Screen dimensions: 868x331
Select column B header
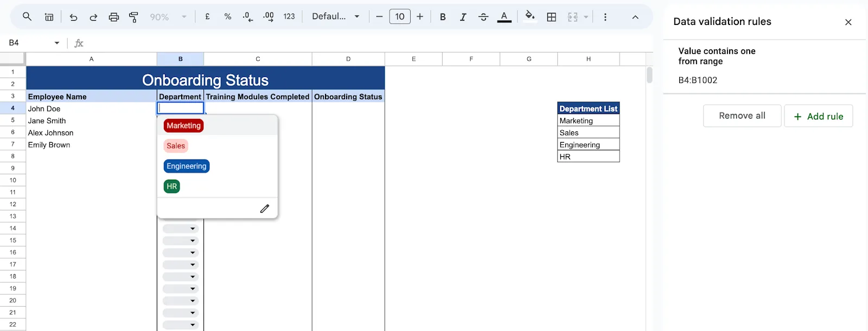point(181,59)
